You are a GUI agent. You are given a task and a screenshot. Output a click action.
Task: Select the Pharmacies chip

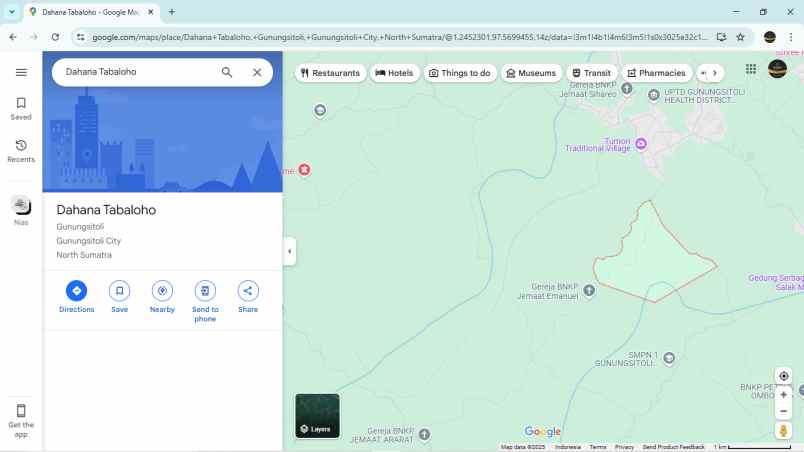(x=656, y=73)
